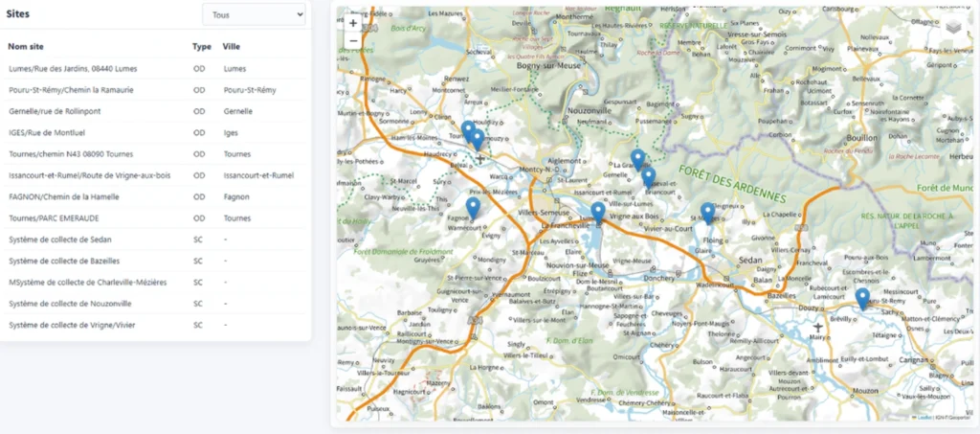Click the Bouillon town label on map
The width and height of the screenshot is (980, 434).
click(863, 136)
